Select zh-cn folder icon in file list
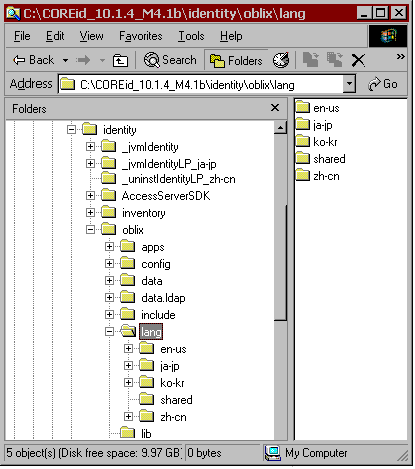 (303, 175)
